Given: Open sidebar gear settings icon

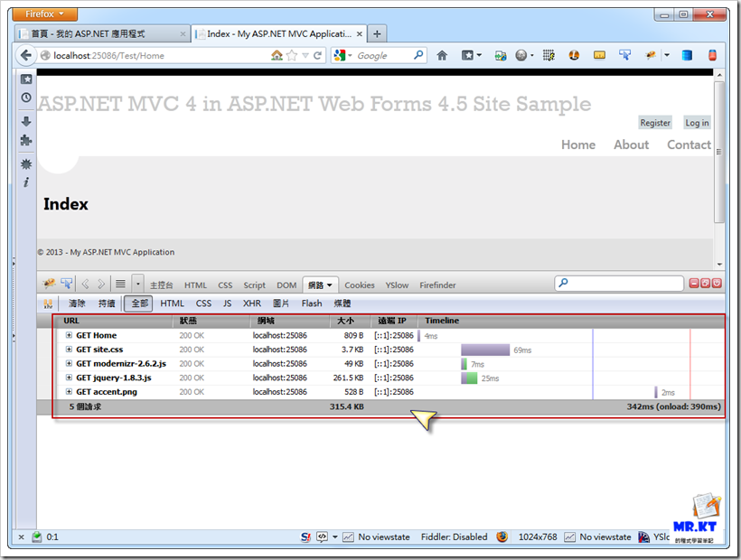Looking at the screenshot, I should [26, 163].
